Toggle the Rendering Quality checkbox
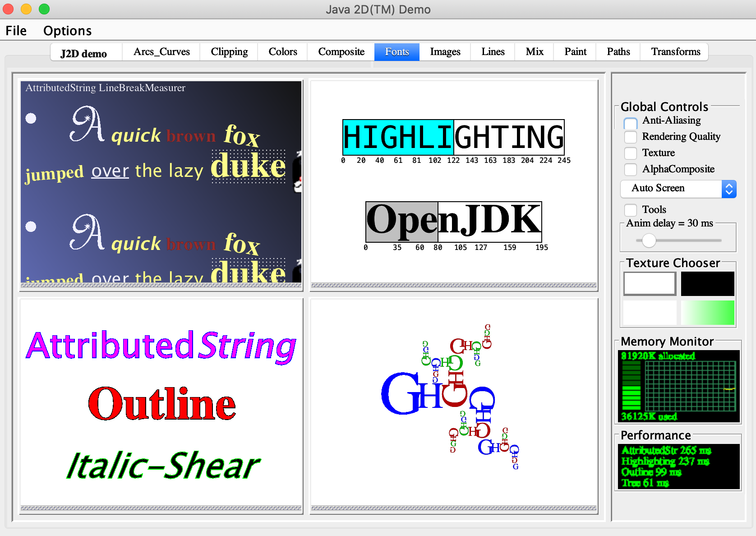The width and height of the screenshot is (756, 536). (x=630, y=137)
